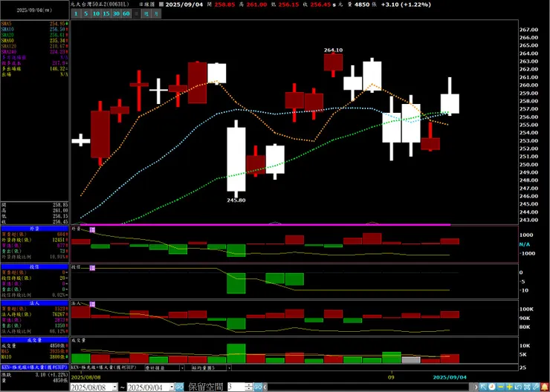The height and width of the screenshot is (392, 550).
Task: Click the +3.10 (+1.22%) change text in header
Action: [x=407, y=4]
